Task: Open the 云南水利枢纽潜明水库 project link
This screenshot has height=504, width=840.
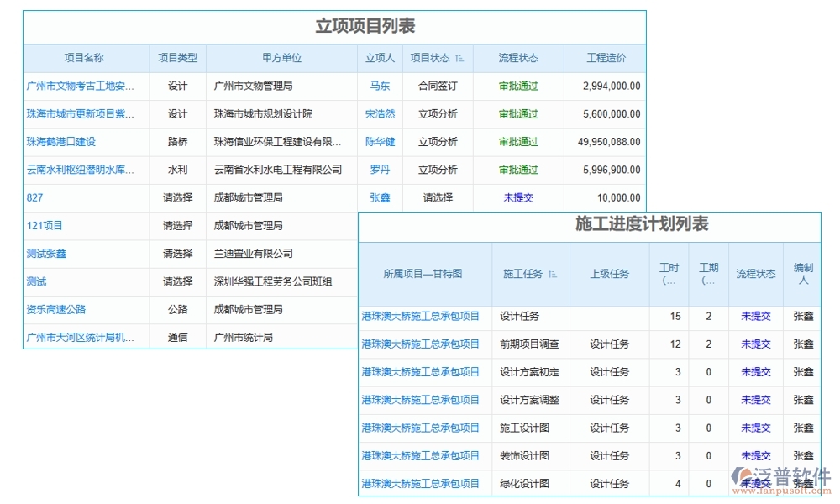Action: coord(78,169)
